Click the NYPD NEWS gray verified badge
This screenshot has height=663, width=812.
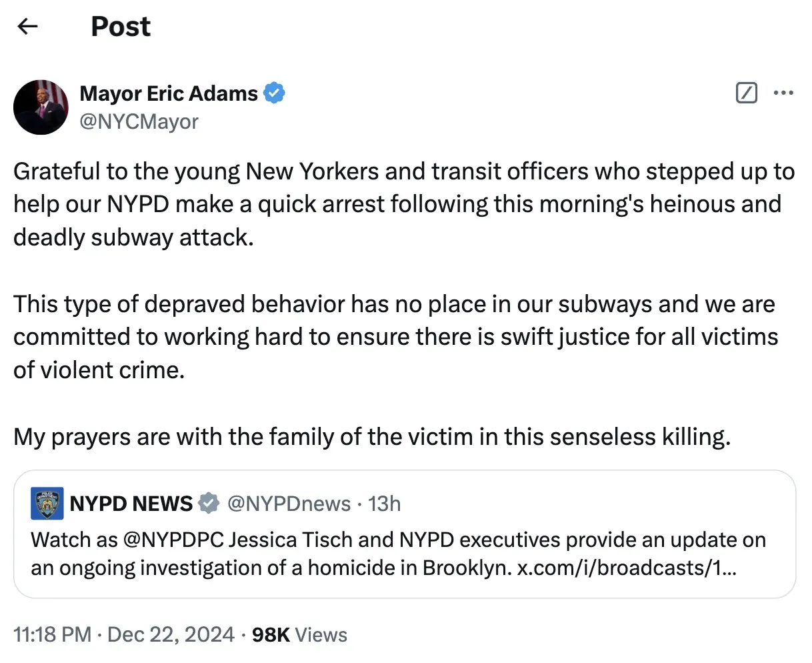point(209,504)
